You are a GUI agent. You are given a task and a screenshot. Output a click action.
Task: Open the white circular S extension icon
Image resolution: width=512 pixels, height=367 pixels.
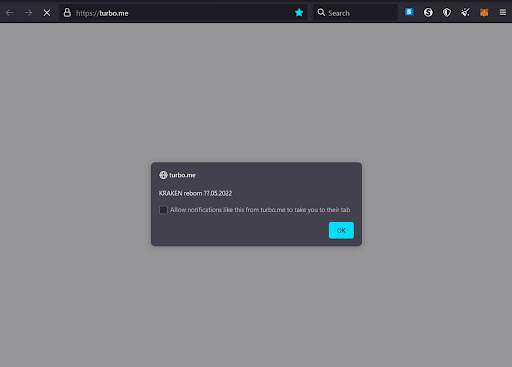pyautogui.click(x=428, y=13)
